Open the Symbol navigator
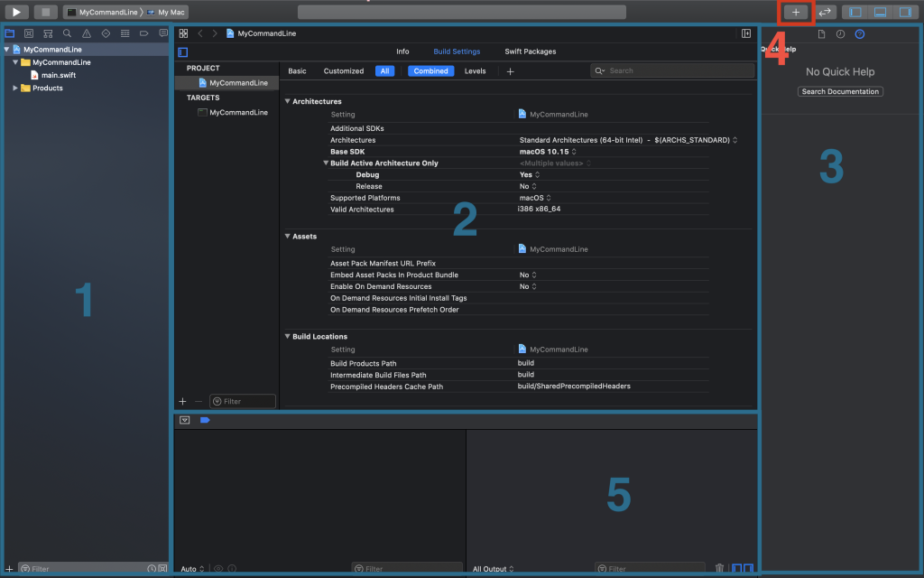 (49, 33)
